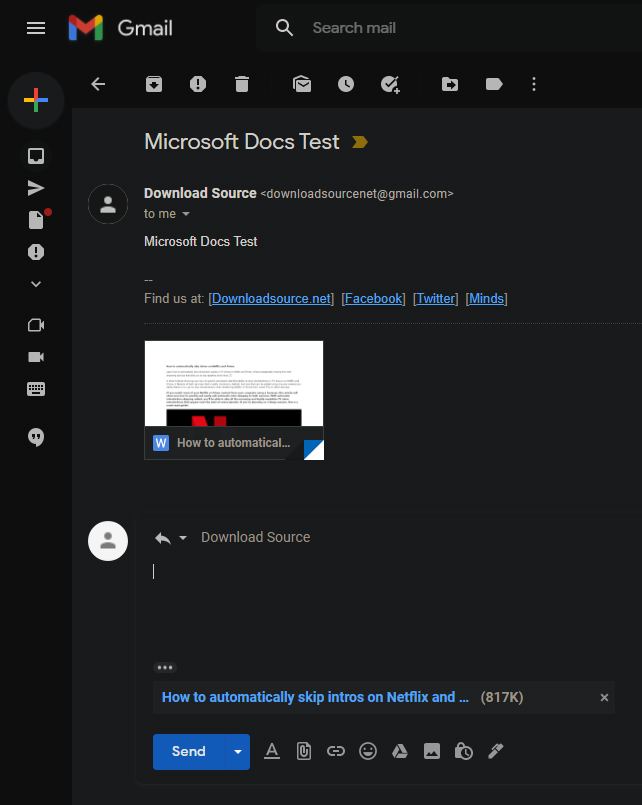Open Drafts from sidebar

[37, 219]
